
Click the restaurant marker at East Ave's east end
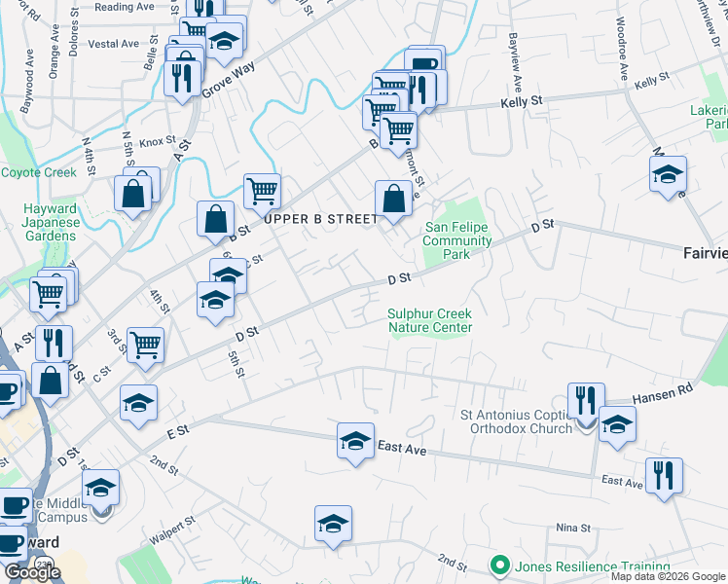tap(664, 479)
